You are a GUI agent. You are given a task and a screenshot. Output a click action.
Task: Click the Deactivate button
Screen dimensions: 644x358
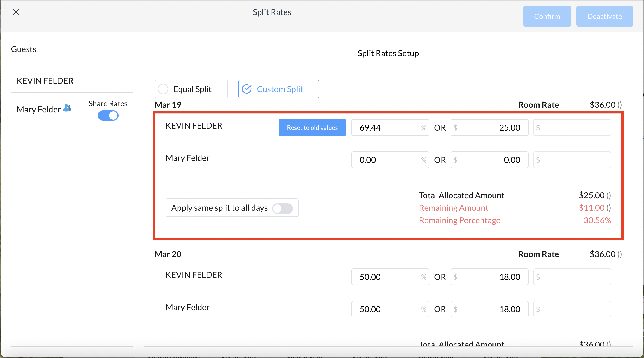click(604, 16)
